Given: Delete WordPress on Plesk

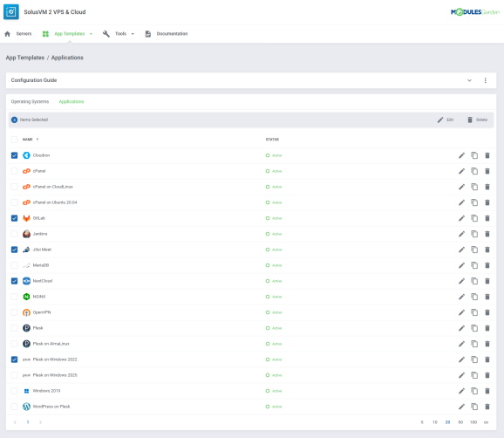Looking at the screenshot, I should point(487,407).
